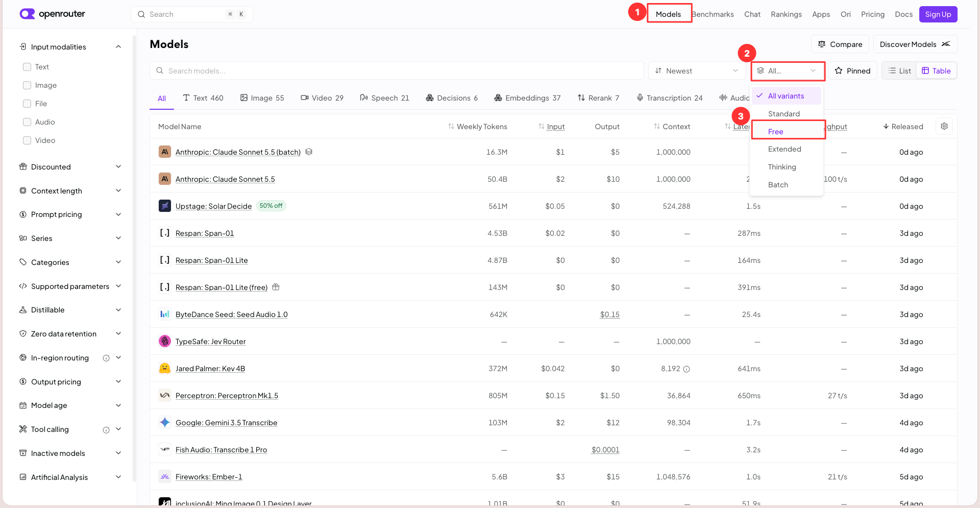Toggle the Pinned models filter

pyautogui.click(x=852, y=70)
